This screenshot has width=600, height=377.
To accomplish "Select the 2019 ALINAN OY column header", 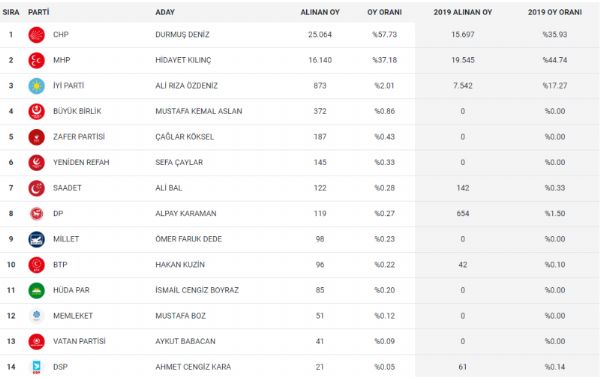I will (x=463, y=12).
